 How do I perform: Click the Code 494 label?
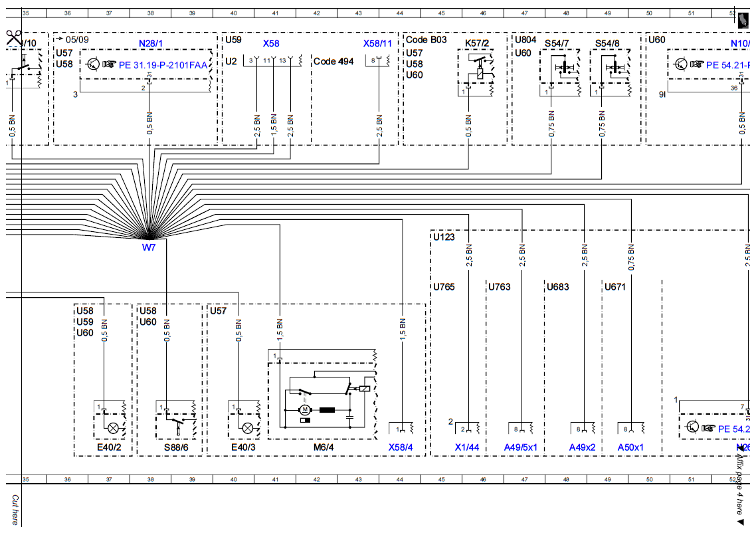[333, 61]
